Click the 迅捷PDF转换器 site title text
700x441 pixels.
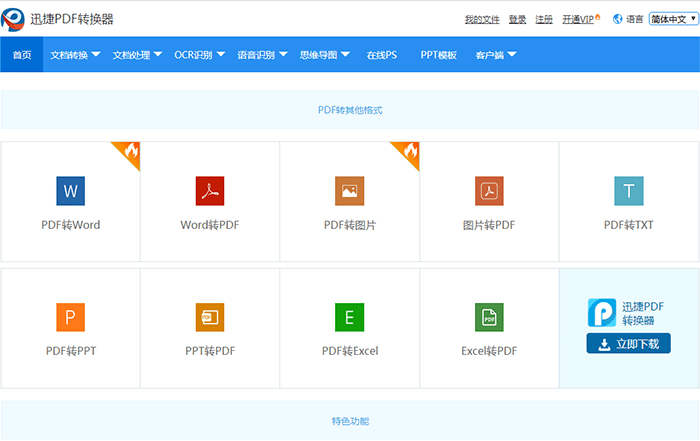click(72, 19)
